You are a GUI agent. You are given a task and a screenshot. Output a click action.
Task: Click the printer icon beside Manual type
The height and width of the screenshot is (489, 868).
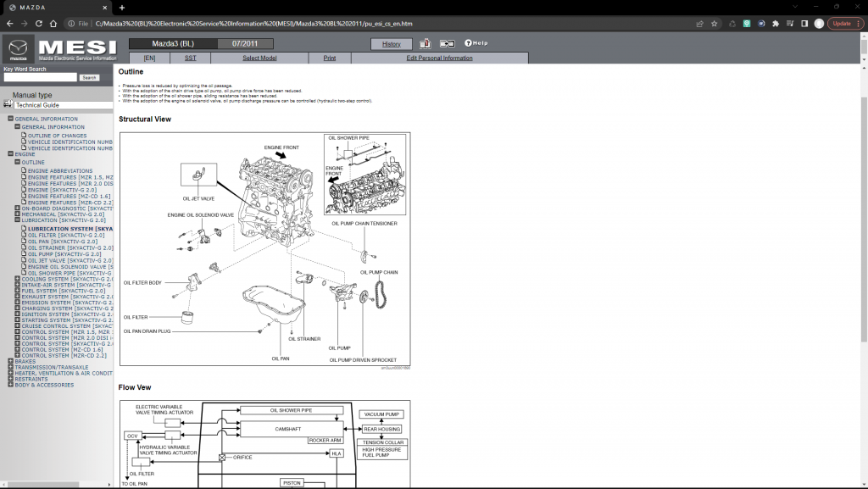pos(7,105)
